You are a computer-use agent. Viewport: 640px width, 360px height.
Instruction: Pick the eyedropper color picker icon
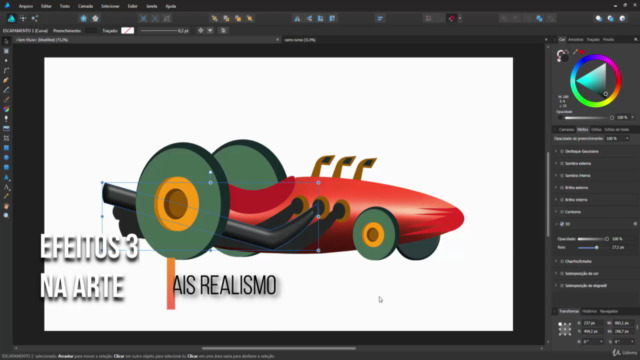(575, 52)
